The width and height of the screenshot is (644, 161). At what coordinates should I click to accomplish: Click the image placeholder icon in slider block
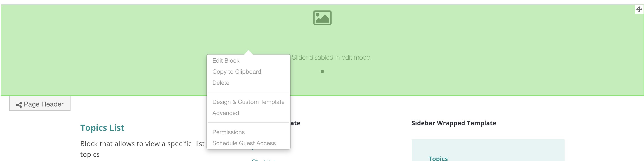322,18
